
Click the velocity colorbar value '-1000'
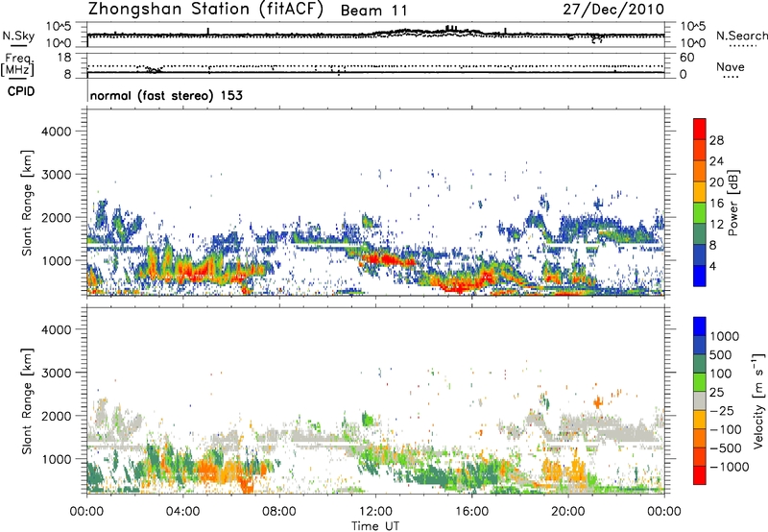click(729, 467)
